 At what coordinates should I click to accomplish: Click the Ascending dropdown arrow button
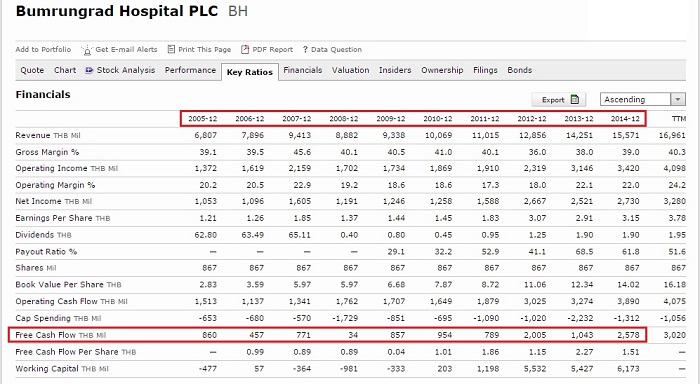pos(678,99)
